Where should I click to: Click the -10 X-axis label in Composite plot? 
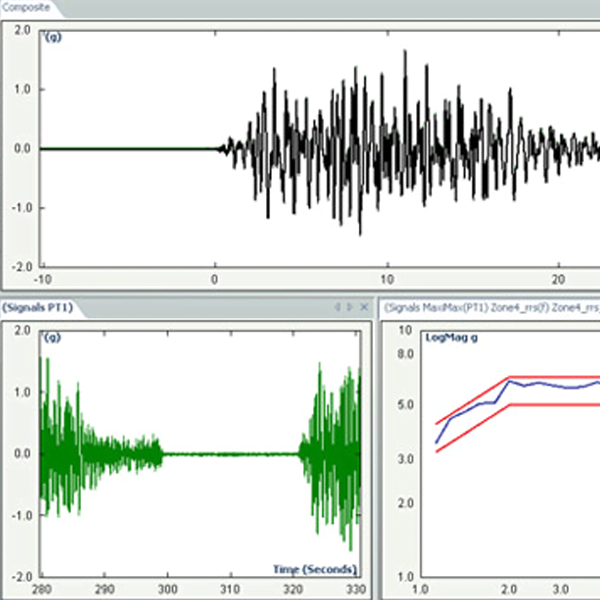[44, 279]
